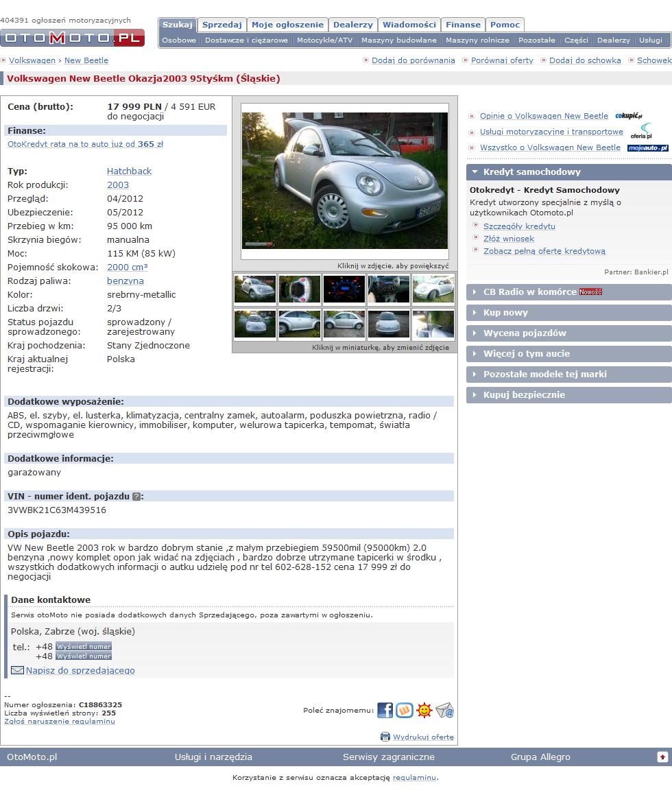Click the cokupić.pl logo

point(629,116)
